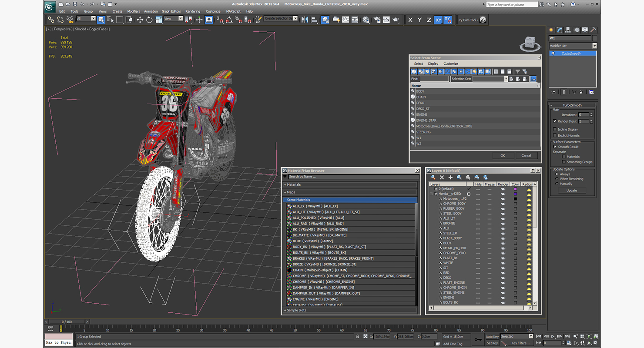Click color swatch of 0 (default) layer
The width and height of the screenshot is (644, 348).
pos(515,189)
